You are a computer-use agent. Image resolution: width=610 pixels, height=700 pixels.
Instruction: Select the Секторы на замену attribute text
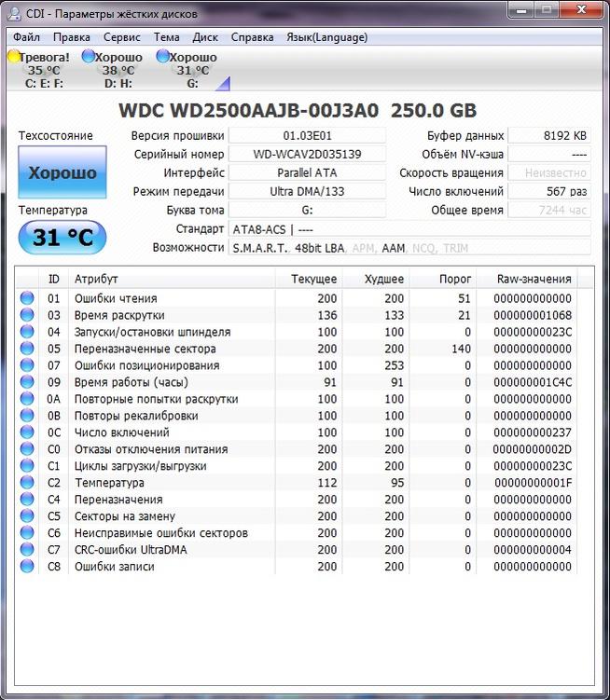click(125, 516)
